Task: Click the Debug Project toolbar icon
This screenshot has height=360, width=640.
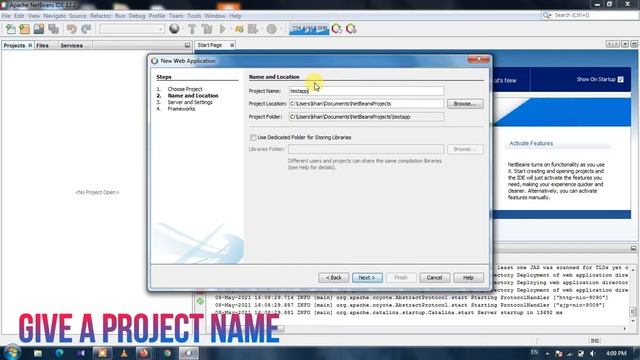Action: [x=239, y=29]
